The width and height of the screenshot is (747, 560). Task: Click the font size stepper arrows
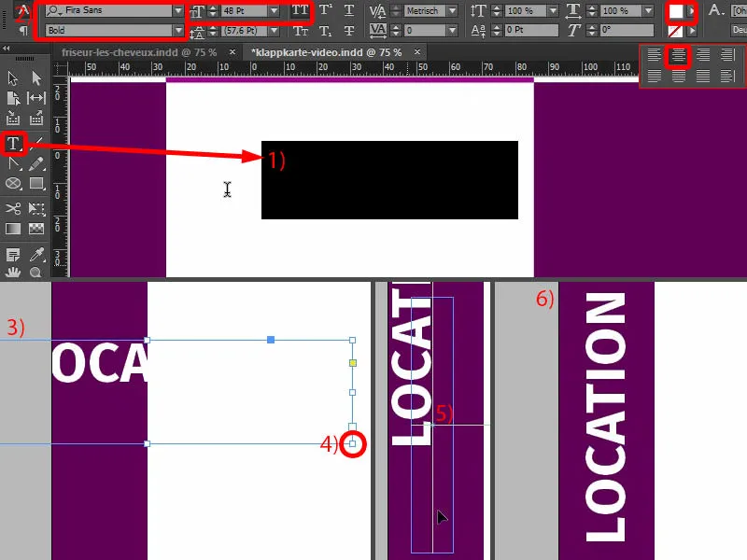click(x=213, y=10)
